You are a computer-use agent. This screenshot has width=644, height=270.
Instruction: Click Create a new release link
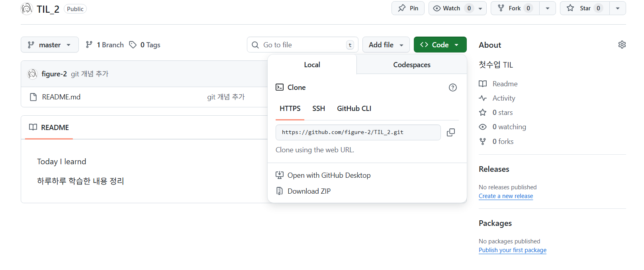505,196
